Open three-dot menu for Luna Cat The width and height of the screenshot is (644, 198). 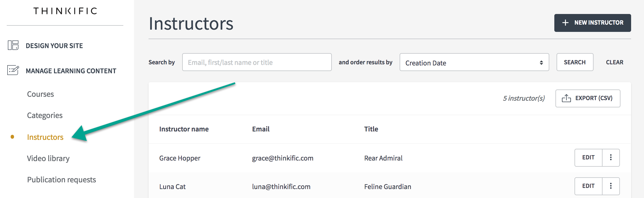point(611,186)
